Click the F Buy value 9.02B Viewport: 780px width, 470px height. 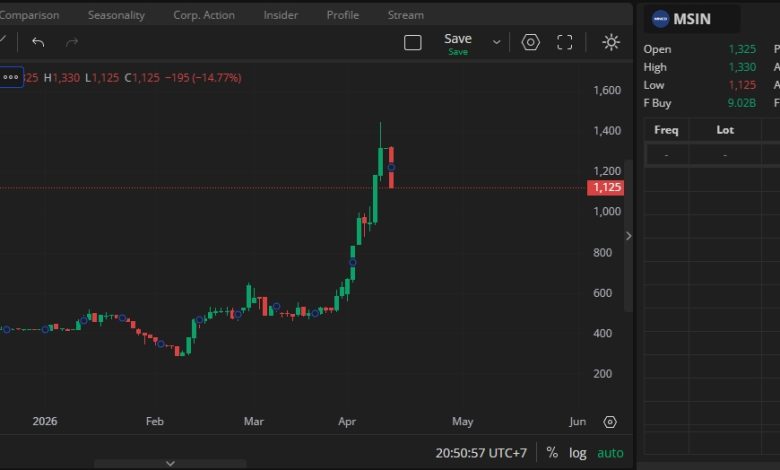742,103
